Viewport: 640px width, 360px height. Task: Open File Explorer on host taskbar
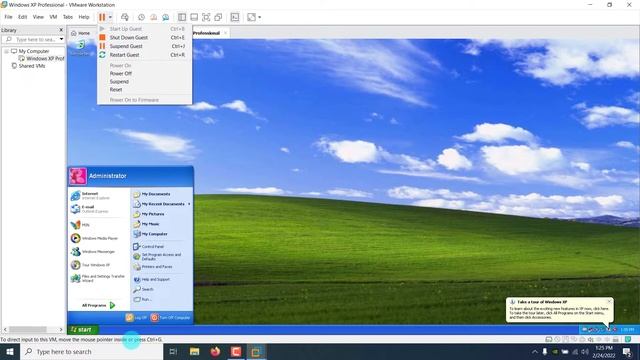195,351
